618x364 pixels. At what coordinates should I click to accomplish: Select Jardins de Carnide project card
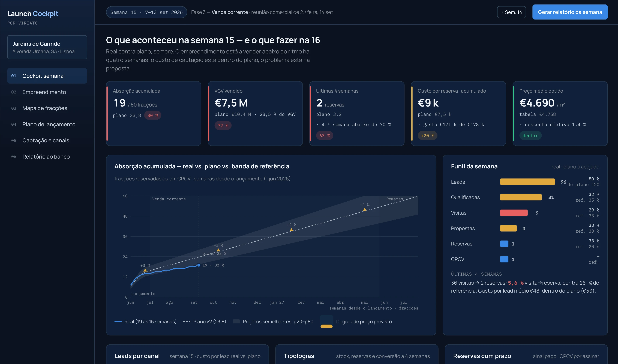coord(47,47)
